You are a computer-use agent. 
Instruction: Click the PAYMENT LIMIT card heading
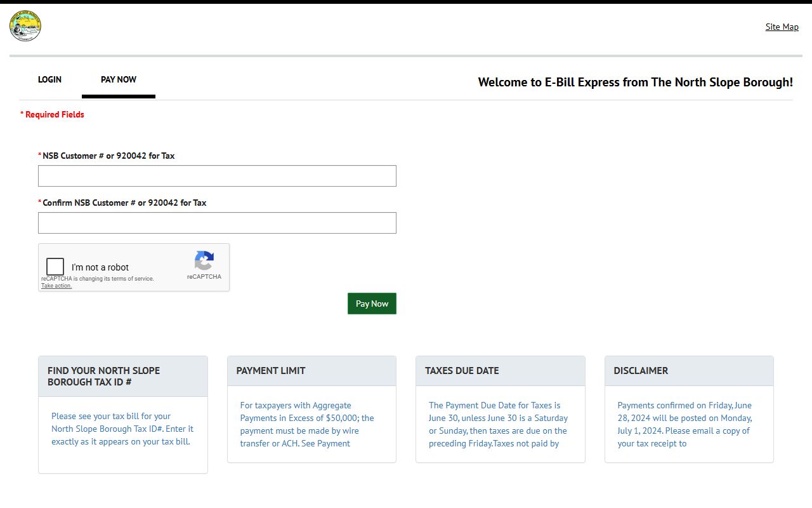pos(271,370)
